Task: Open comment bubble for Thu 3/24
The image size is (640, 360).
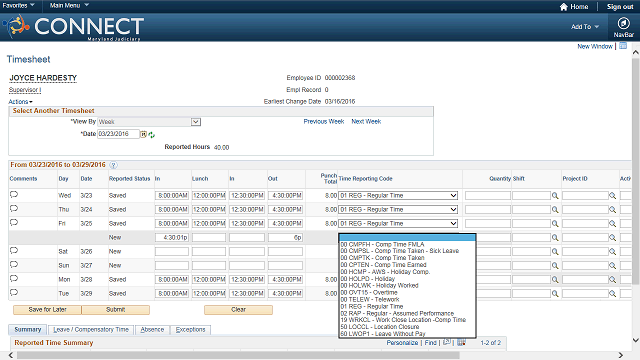Action: (x=14, y=209)
